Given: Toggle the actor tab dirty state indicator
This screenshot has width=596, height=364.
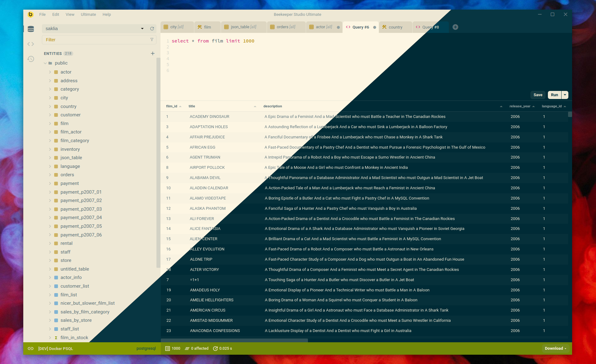Looking at the screenshot, I should point(338,27).
